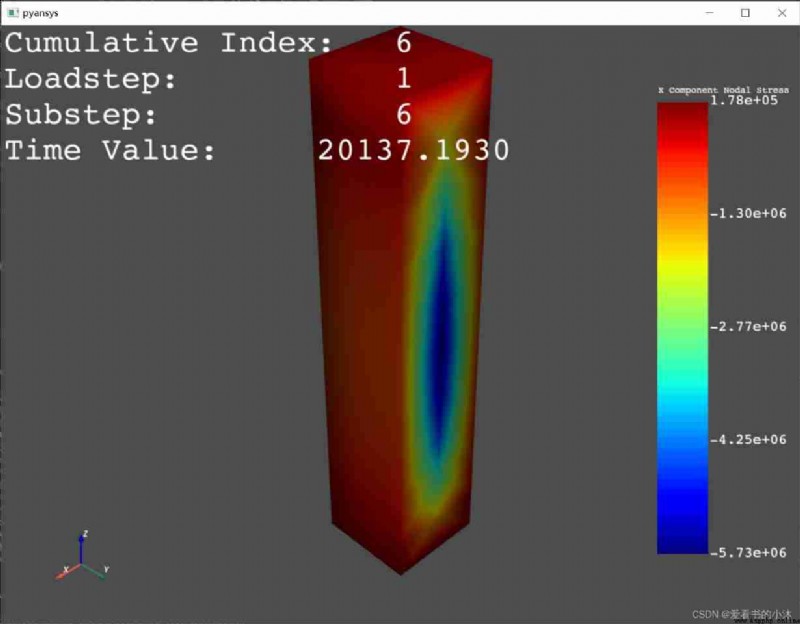This screenshot has width=800, height=624.
Task: Click the scalar bar minimum -5.73e+06
Action: coord(748,553)
